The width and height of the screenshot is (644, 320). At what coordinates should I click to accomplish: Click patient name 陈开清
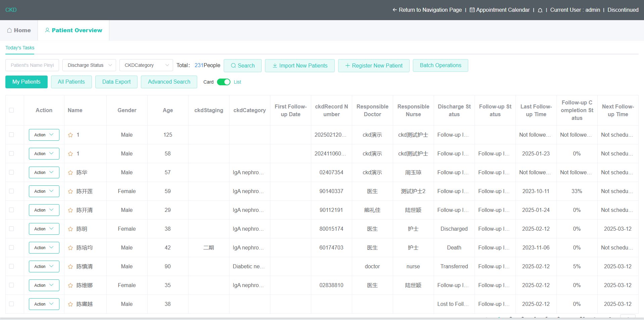tap(85, 210)
